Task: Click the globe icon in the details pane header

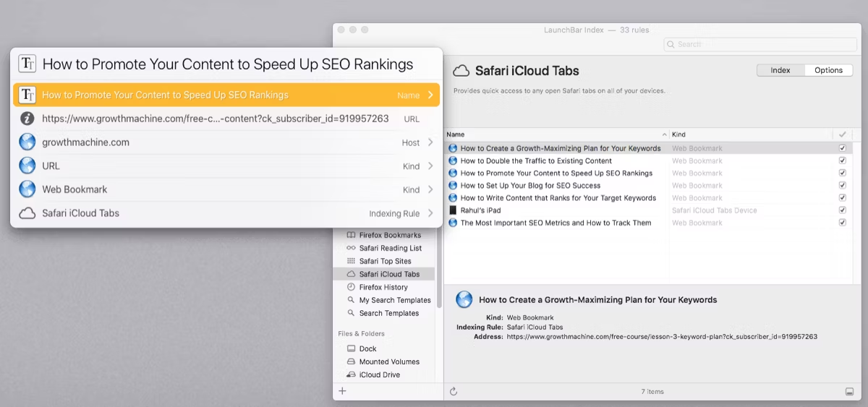Action: pyautogui.click(x=465, y=299)
